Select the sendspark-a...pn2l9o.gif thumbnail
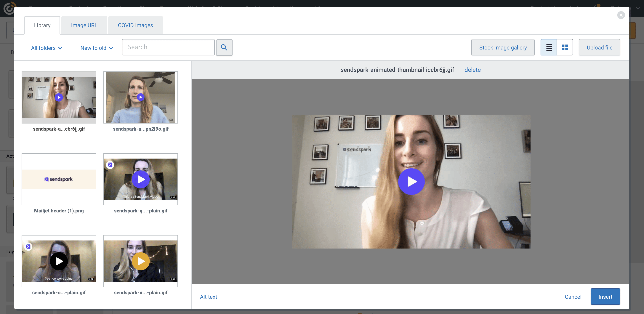The image size is (644, 314). [140, 97]
